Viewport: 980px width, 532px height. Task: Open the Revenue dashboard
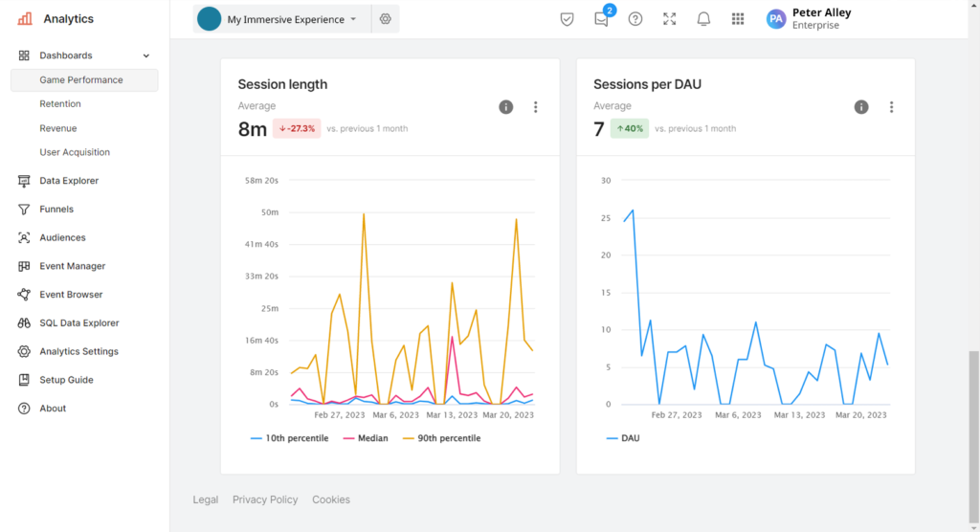coord(58,128)
